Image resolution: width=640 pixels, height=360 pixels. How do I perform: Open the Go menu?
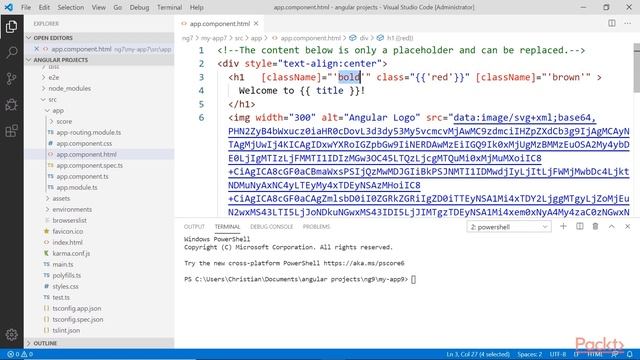[118, 7]
